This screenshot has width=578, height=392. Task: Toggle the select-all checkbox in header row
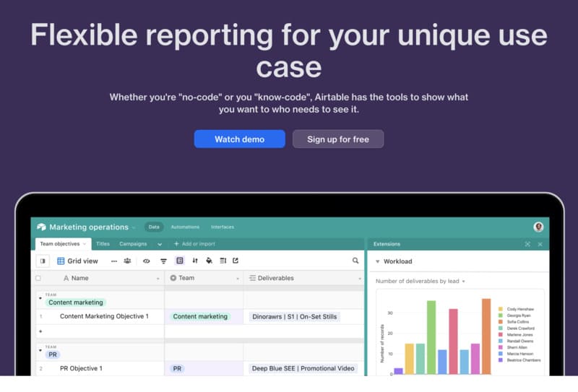pos(38,278)
